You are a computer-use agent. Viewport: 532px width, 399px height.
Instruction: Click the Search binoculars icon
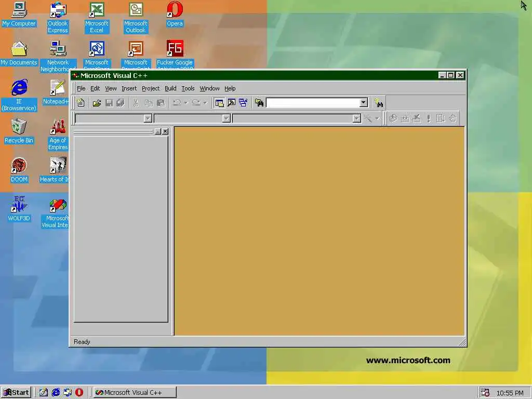click(x=379, y=103)
